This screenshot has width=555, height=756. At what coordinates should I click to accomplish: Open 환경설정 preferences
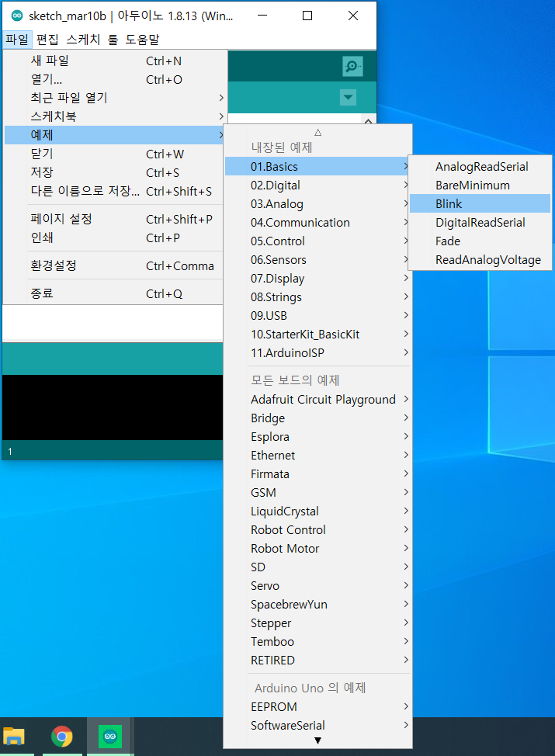pos(115,265)
